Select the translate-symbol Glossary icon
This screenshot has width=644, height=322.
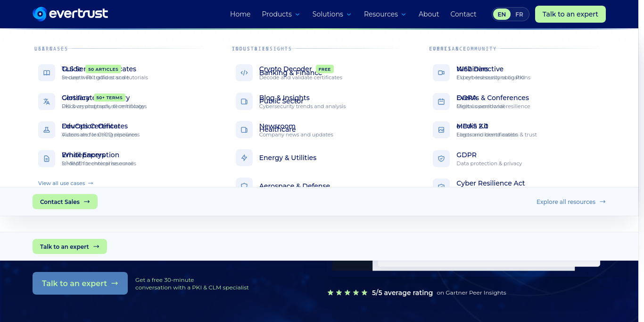coord(47,102)
